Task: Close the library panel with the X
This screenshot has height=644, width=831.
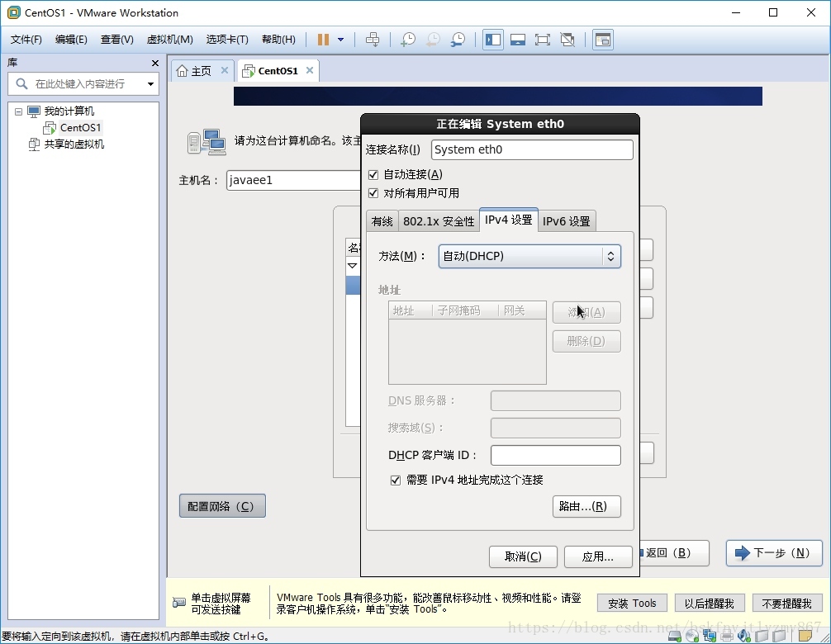Action: 154,63
